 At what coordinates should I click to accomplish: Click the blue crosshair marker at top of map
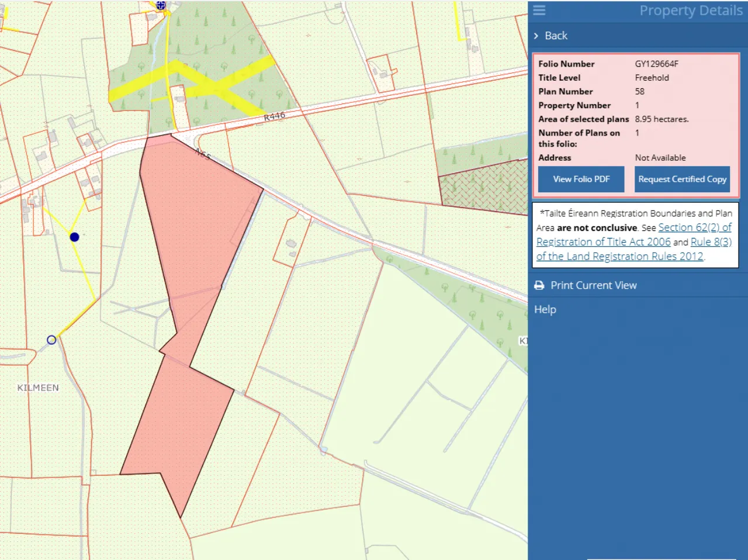161,5
